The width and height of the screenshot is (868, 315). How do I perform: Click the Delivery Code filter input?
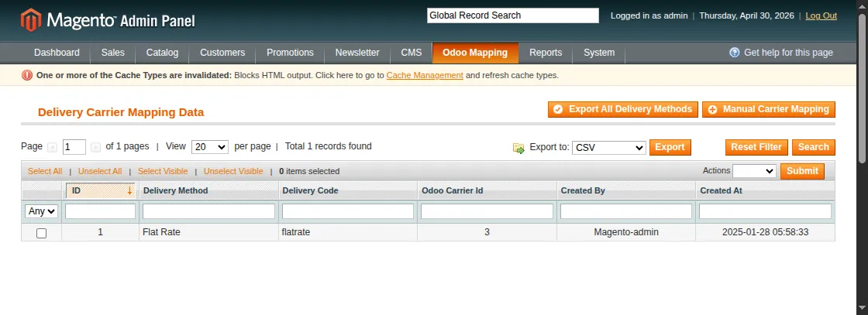pos(348,211)
